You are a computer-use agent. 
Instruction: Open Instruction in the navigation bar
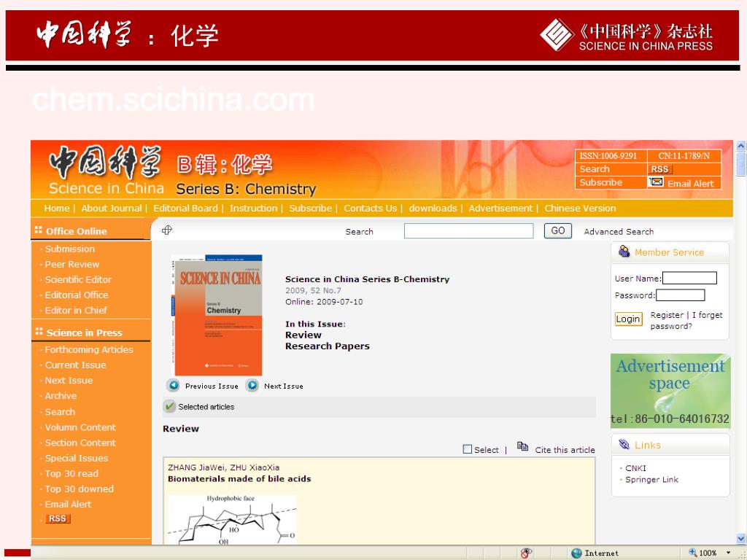(253, 208)
